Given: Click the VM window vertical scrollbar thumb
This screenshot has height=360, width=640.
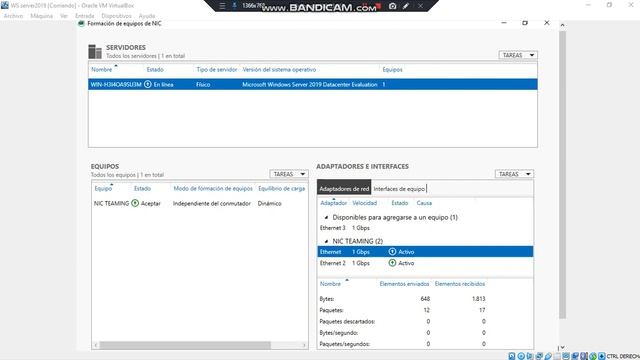Looking at the screenshot, I should click(562, 174).
